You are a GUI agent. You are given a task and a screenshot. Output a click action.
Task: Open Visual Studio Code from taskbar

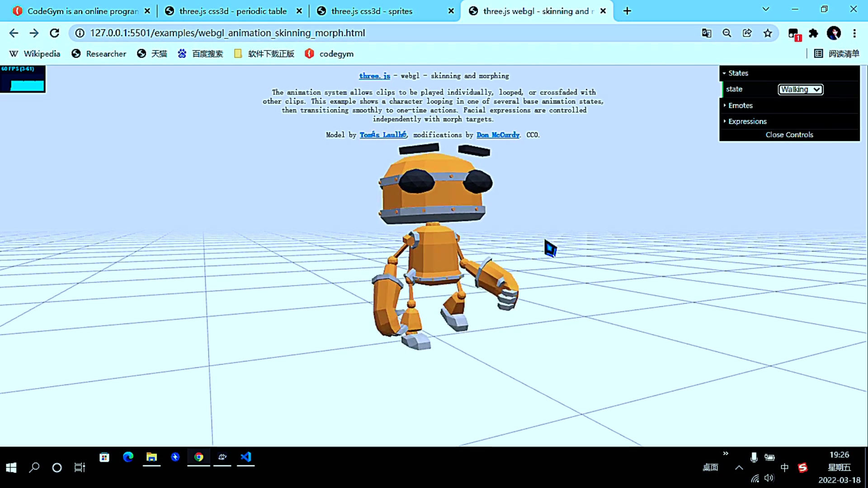(245, 457)
